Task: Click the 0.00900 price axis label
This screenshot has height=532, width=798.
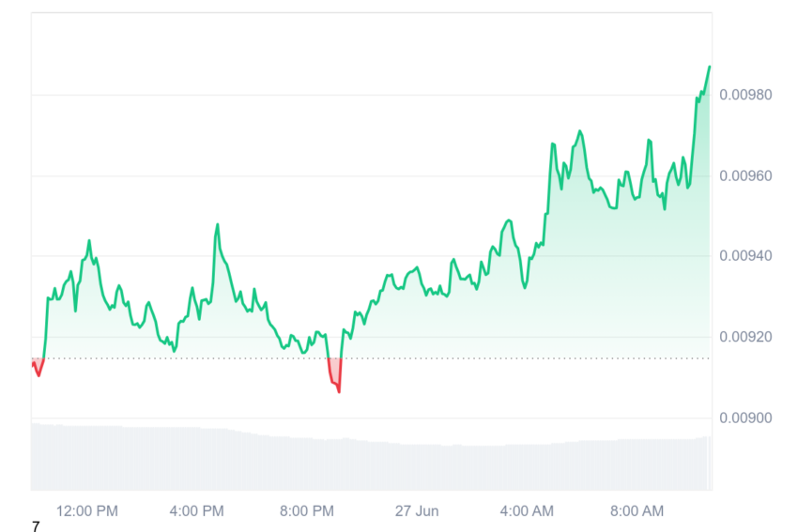Action: 745,418
